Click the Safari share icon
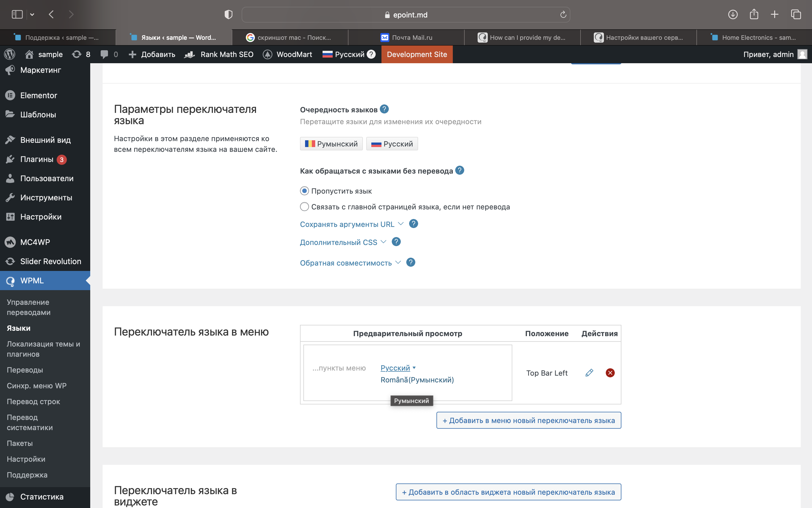 tap(754, 14)
